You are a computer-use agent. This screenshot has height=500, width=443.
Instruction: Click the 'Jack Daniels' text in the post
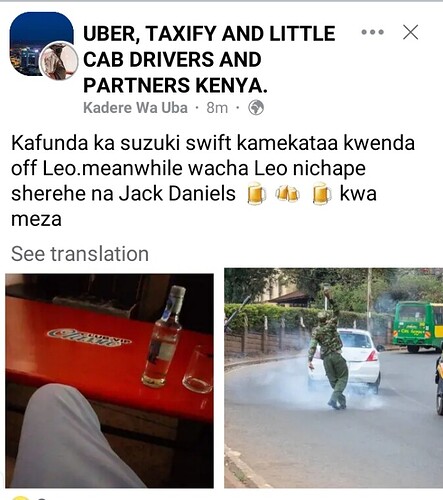[177, 193]
